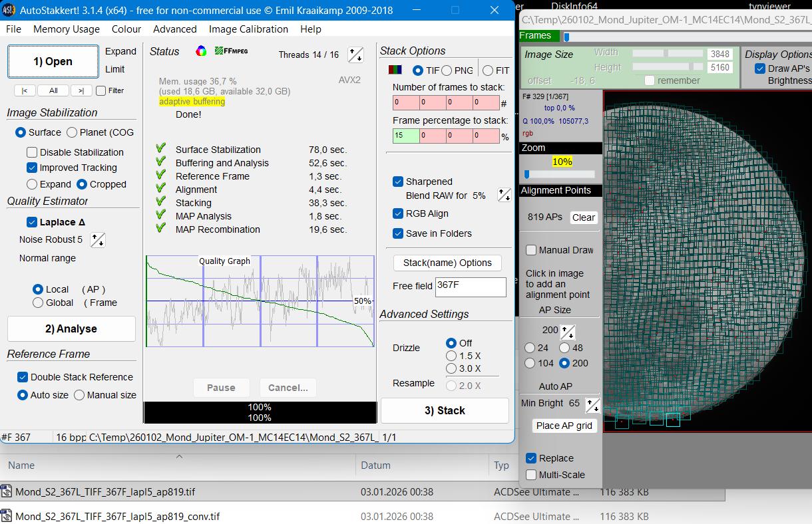The width and height of the screenshot is (812, 524).
Task: Click the Place AP grid button
Action: pyautogui.click(x=564, y=426)
